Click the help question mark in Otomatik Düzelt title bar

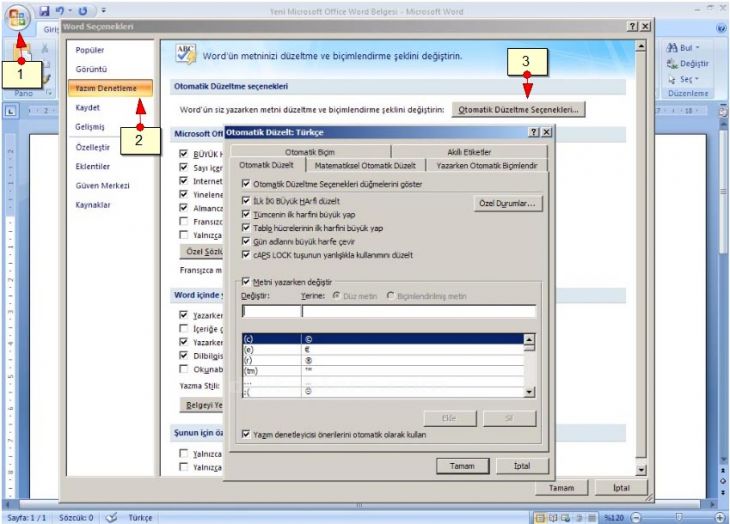[534, 132]
